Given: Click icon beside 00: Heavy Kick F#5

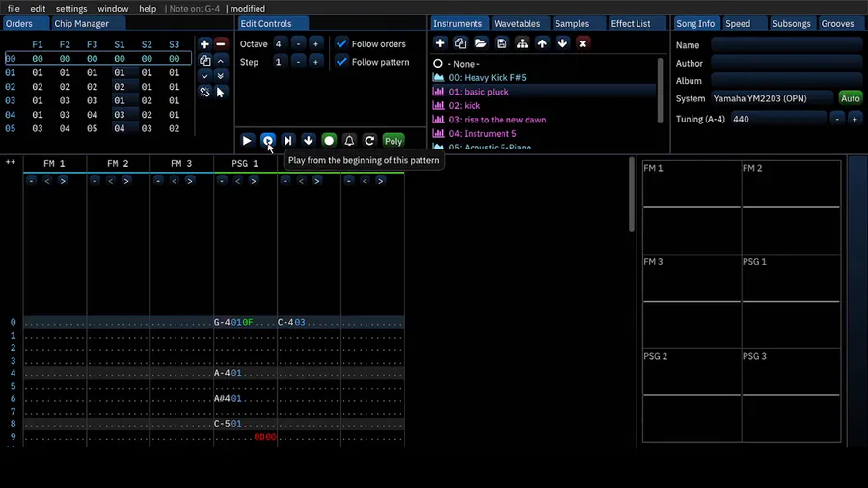Looking at the screenshot, I should (x=438, y=77).
